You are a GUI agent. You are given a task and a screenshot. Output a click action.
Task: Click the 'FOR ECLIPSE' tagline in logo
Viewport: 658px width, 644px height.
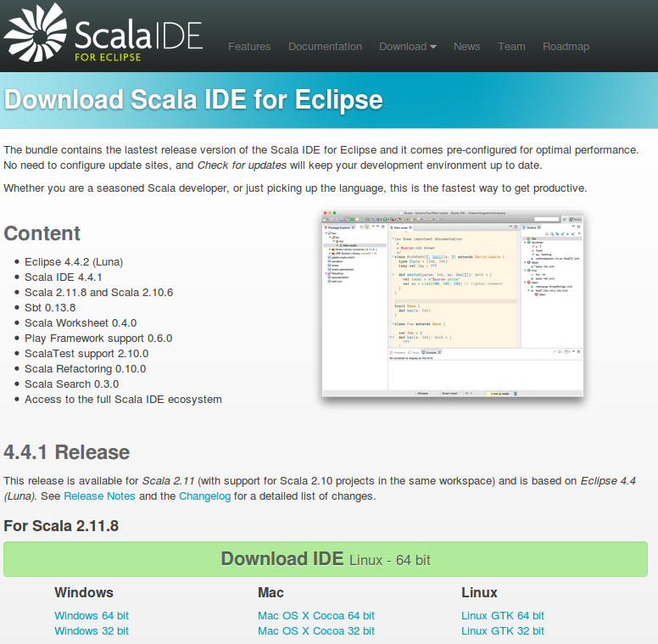(108, 57)
